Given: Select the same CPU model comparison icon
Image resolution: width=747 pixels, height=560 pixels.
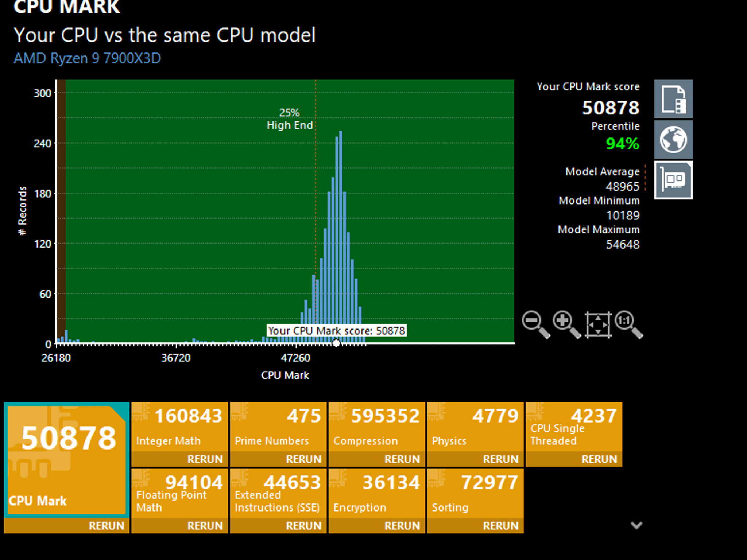Looking at the screenshot, I should 673,180.
